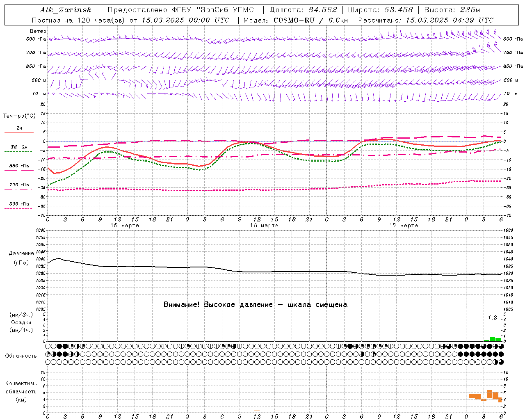Click the orange convective cloud bars

(x=485, y=396)
